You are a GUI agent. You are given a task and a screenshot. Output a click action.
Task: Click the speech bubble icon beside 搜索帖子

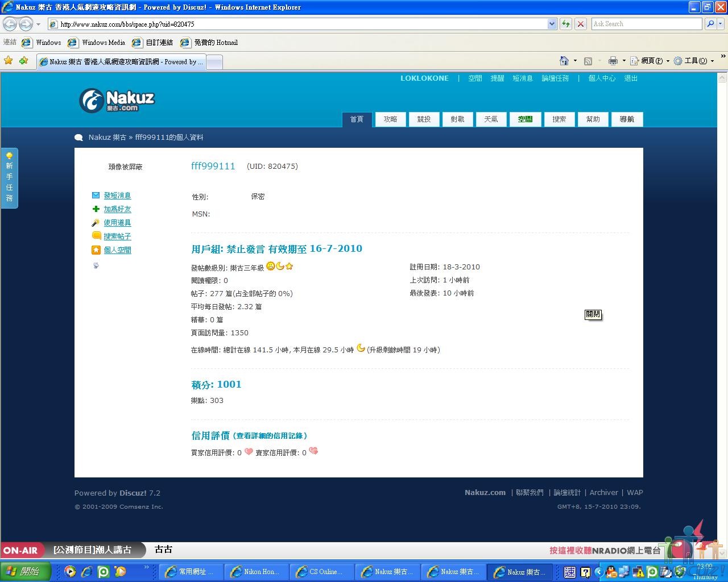(96, 236)
